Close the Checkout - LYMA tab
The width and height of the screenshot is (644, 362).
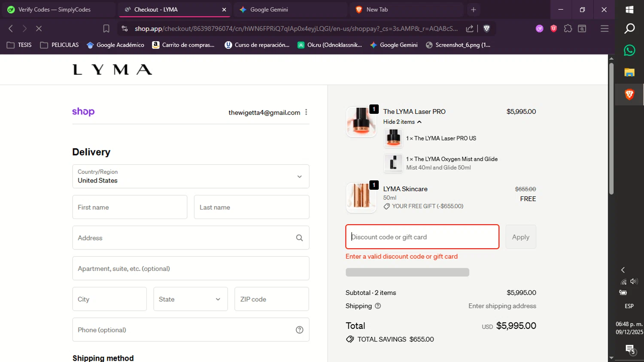coord(224,9)
